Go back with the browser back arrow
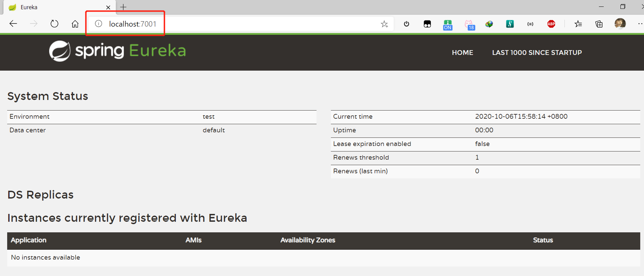Image resolution: width=644 pixels, height=276 pixels. pos(13,24)
